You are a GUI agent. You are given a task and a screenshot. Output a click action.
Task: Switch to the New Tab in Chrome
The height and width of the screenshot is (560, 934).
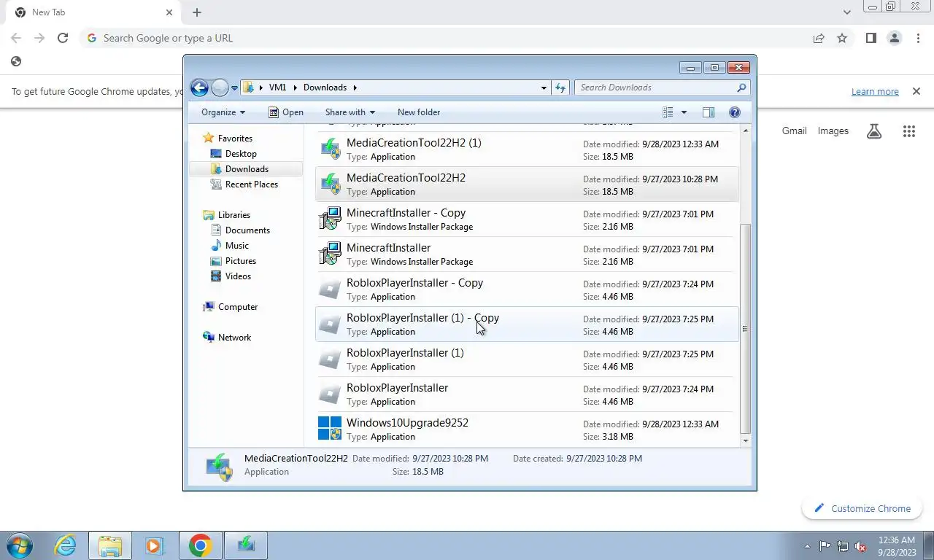tap(91, 12)
